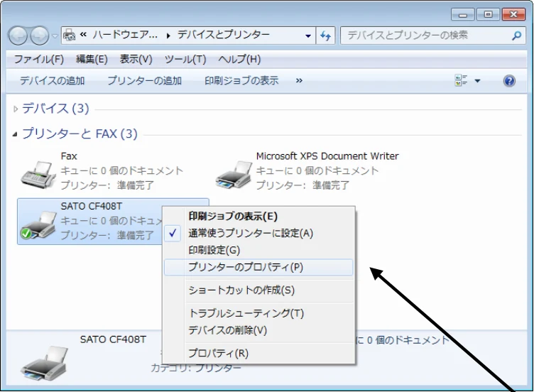Image resolution: width=534 pixels, height=392 pixels.
Task: Open the view options dropdown arrow
Action: [x=477, y=81]
